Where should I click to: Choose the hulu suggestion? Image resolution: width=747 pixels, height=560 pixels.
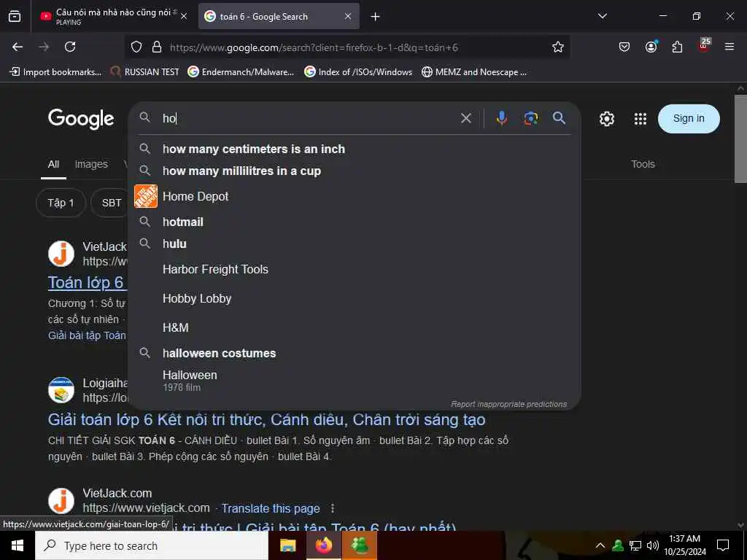tap(355, 244)
